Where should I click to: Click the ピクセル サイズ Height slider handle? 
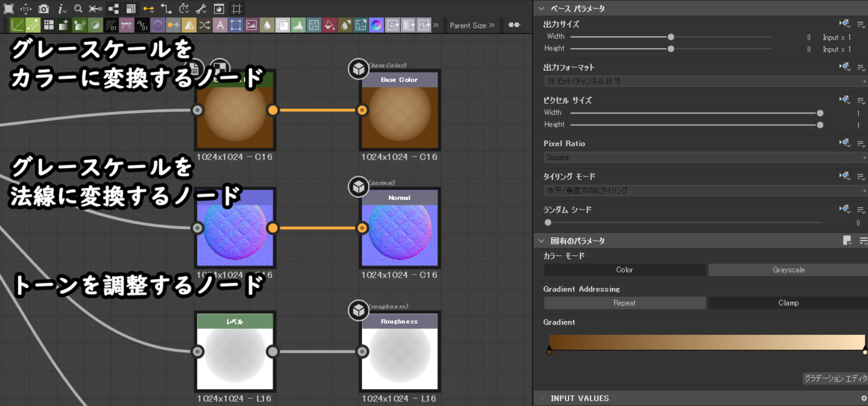(820, 125)
